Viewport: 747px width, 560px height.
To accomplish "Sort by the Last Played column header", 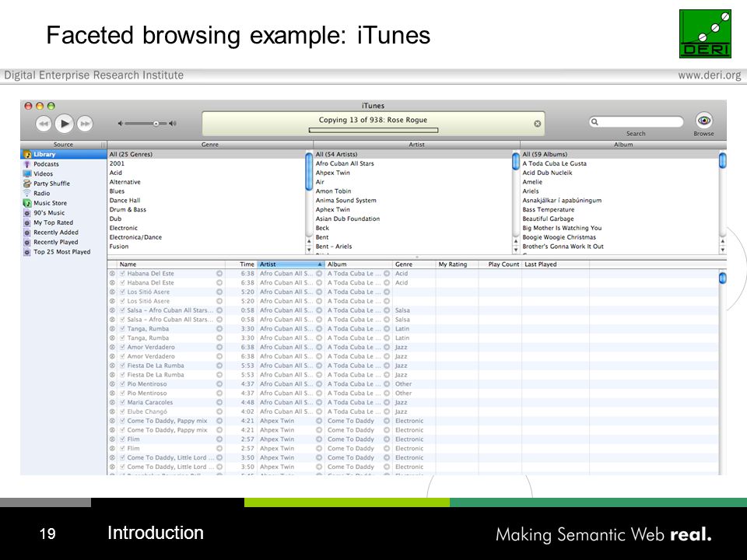I will pyautogui.click(x=556, y=264).
